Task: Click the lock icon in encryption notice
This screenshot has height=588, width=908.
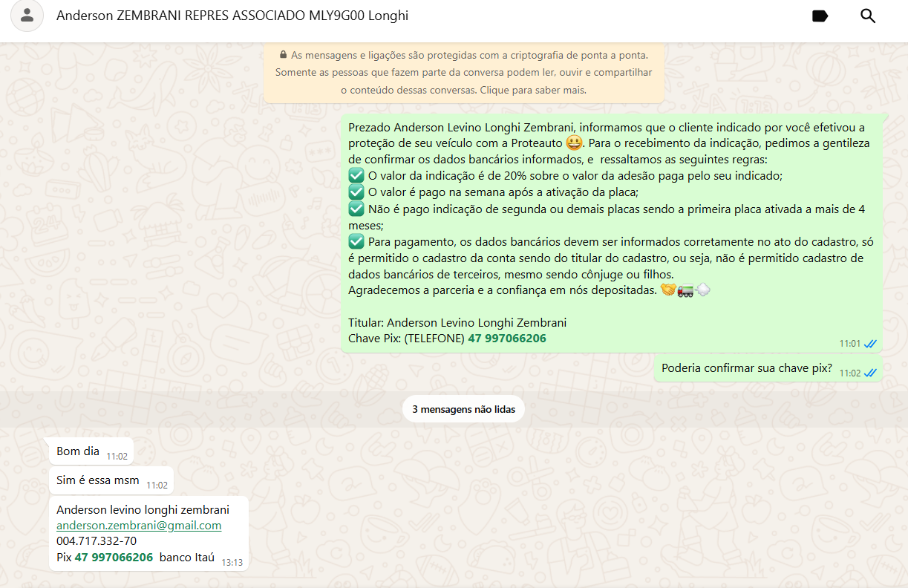Action: 283,55
